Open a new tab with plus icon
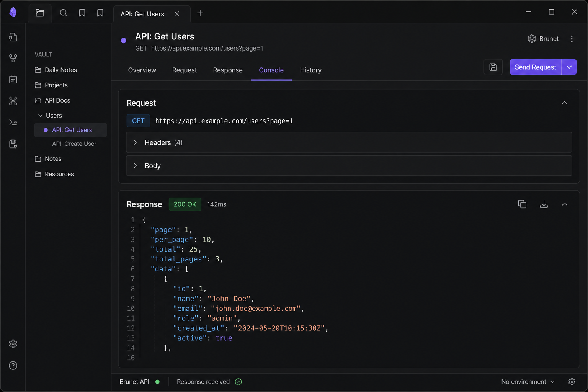This screenshot has height=392, width=588. pyautogui.click(x=200, y=13)
